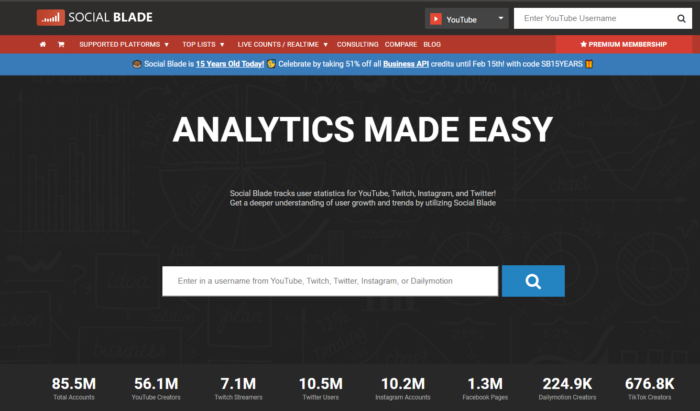Click the YouTube play icon in platform selector
700x411 pixels.
436,19
